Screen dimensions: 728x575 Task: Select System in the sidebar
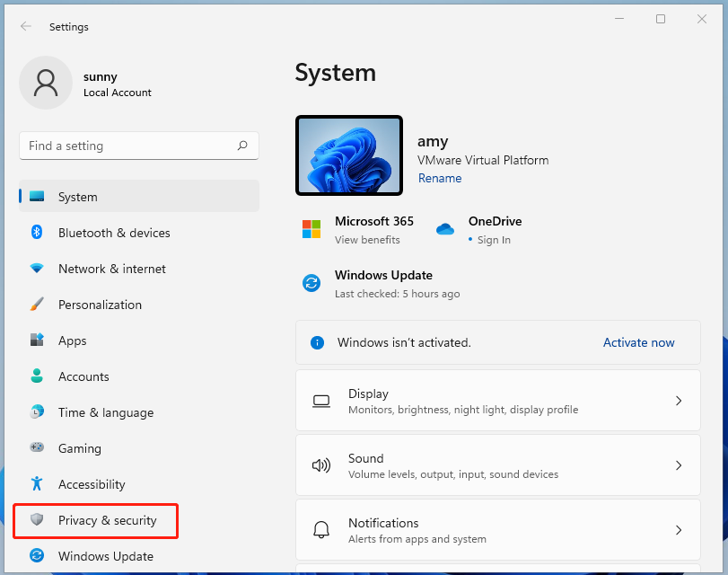tap(139, 196)
